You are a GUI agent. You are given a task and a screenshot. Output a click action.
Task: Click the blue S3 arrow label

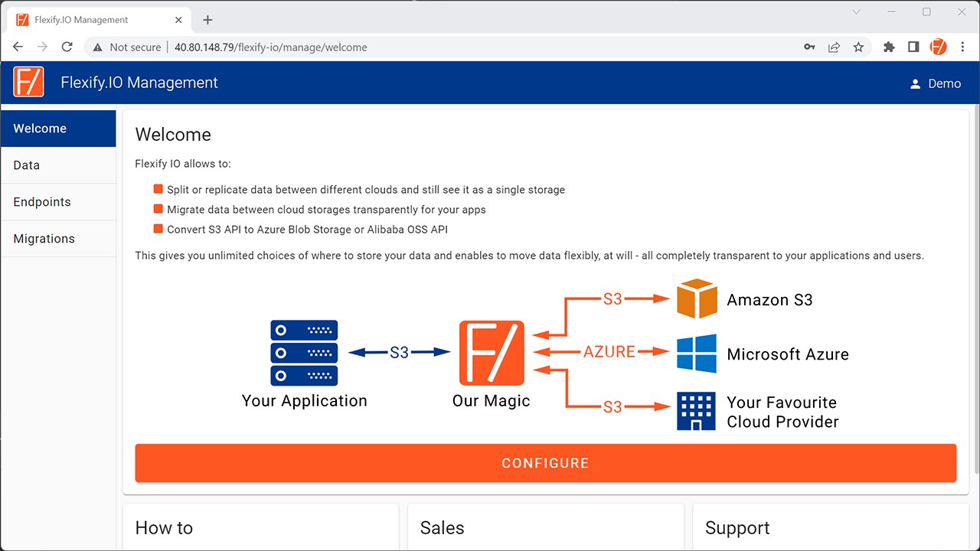[x=400, y=353]
